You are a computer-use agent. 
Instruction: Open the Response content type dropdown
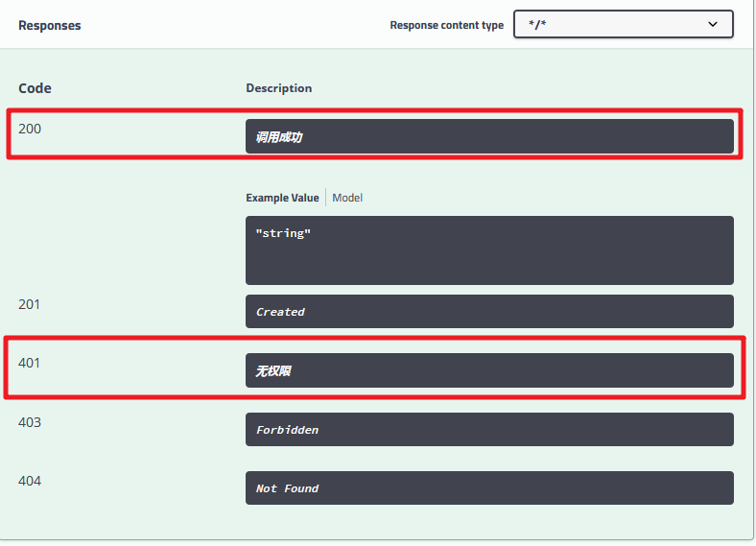point(623,24)
